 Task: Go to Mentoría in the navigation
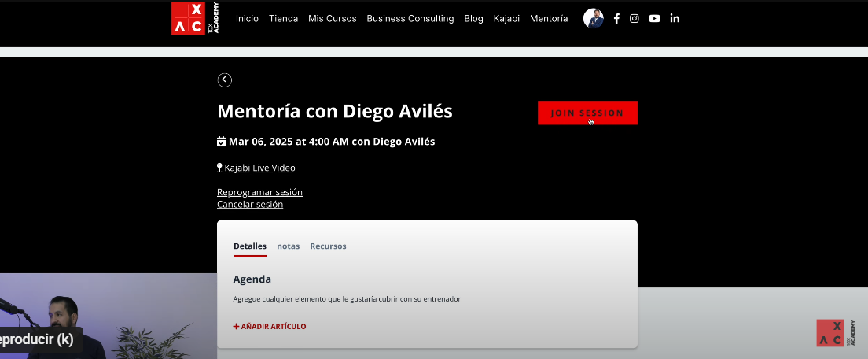[549, 18]
